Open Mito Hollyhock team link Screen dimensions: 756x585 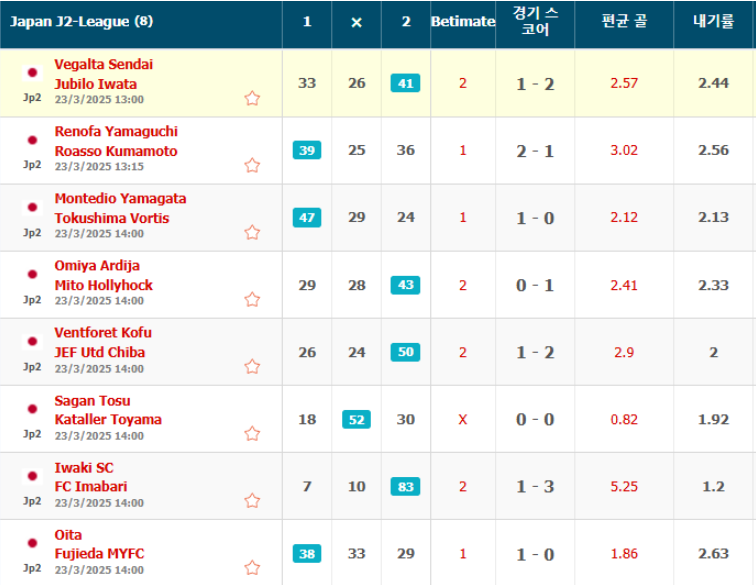(x=104, y=285)
